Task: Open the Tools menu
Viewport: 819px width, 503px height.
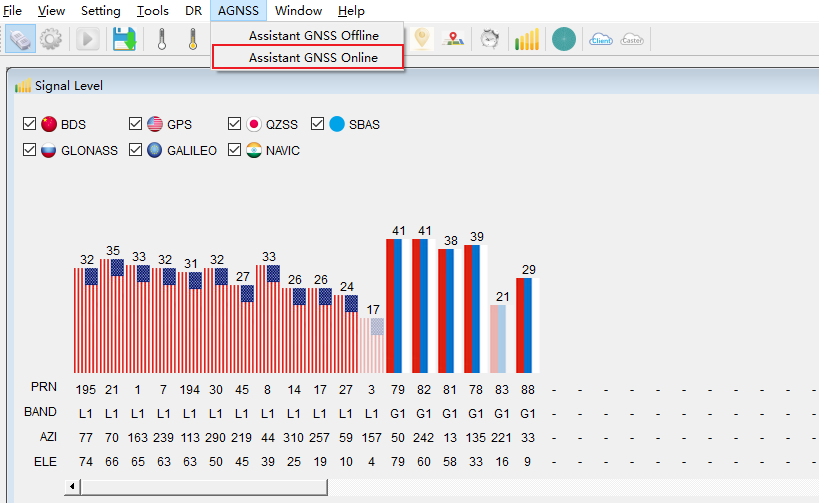Action: 152,11
